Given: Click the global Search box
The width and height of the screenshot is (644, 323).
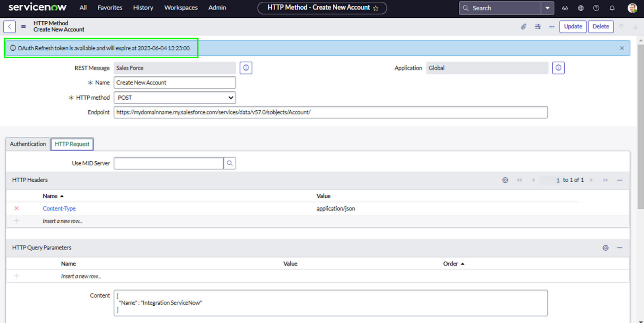Looking at the screenshot, I should pyautogui.click(x=500, y=8).
